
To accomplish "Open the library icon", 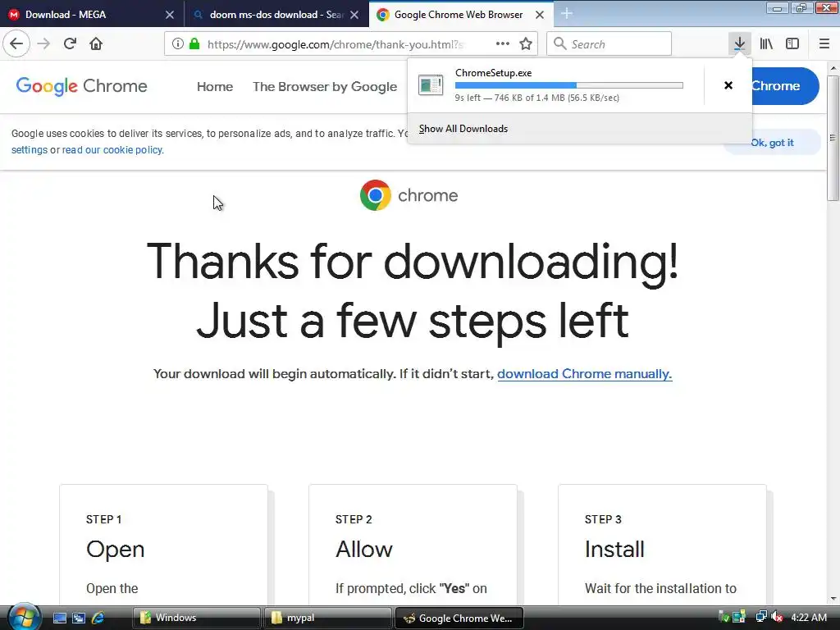I will click(766, 43).
